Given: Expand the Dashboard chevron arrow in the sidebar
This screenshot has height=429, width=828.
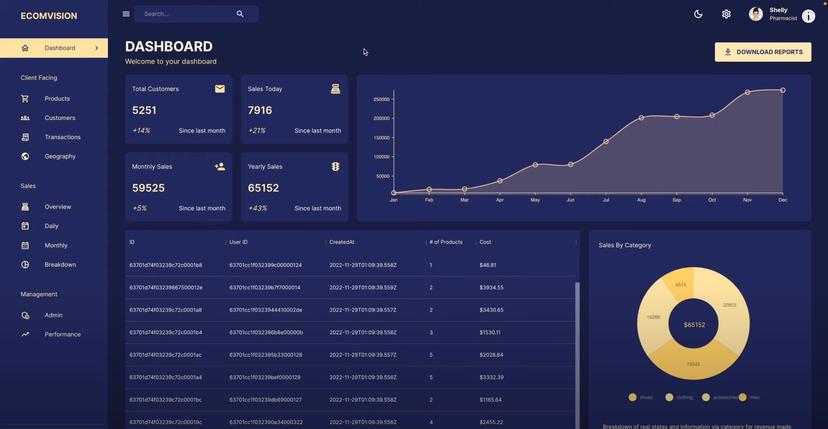Looking at the screenshot, I should coord(97,48).
